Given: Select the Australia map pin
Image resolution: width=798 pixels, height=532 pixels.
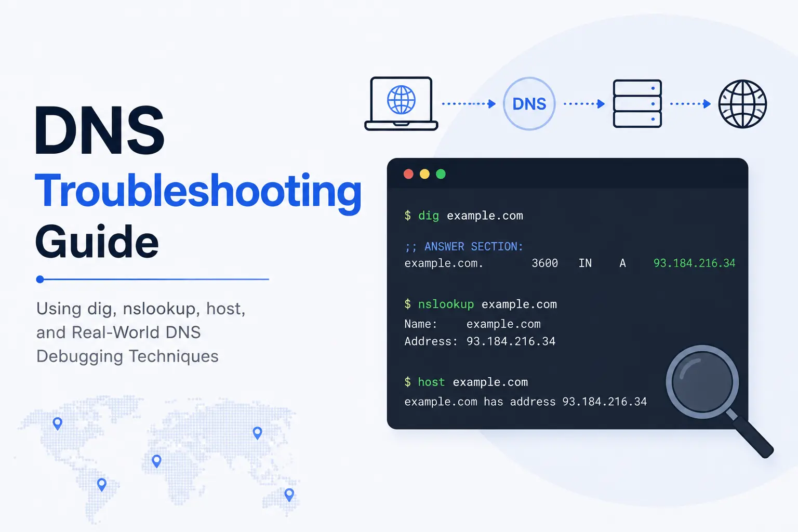Looking at the screenshot, I should pos(289,495).
